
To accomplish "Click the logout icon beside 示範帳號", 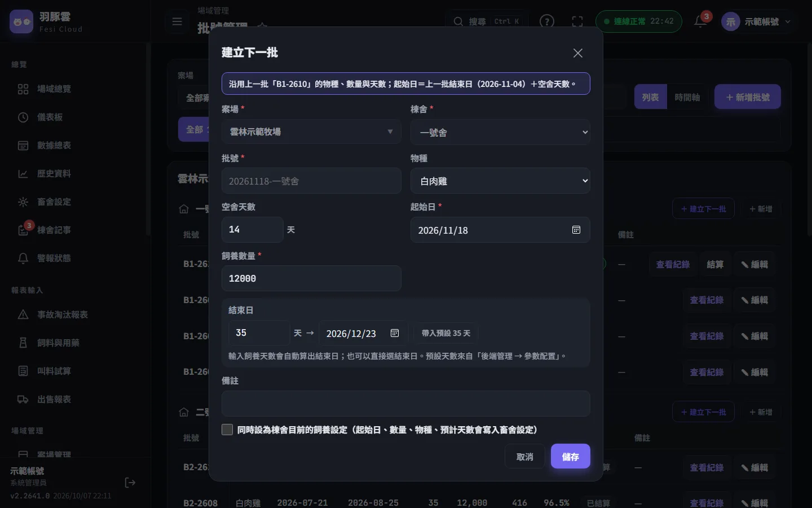I will tap(130, 483).
